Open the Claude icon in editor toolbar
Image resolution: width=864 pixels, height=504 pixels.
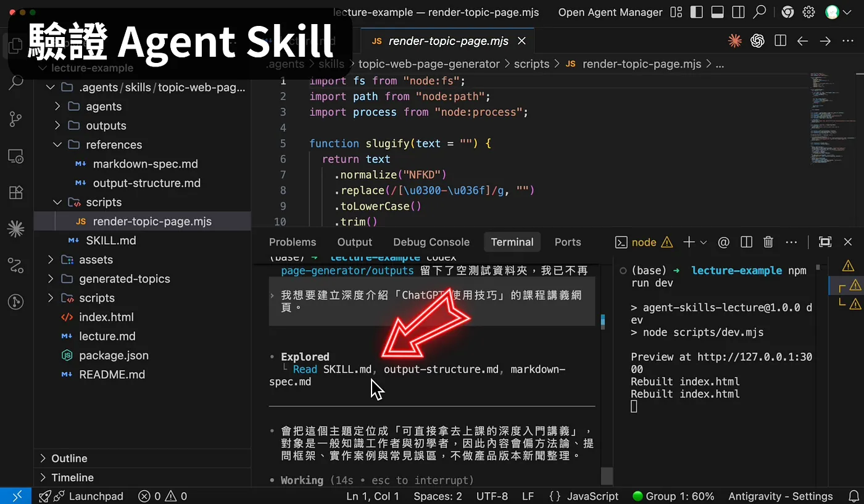click(x=734, y=41)
